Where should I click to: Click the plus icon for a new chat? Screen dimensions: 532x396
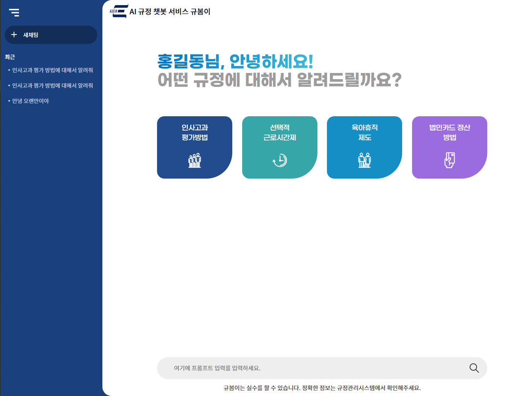coord(14,34)
